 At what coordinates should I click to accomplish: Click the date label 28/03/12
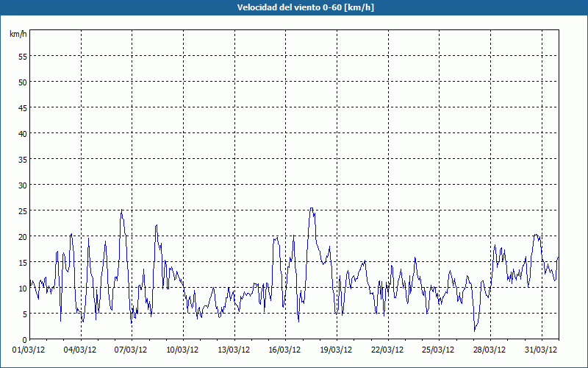(x=490, y=350)
